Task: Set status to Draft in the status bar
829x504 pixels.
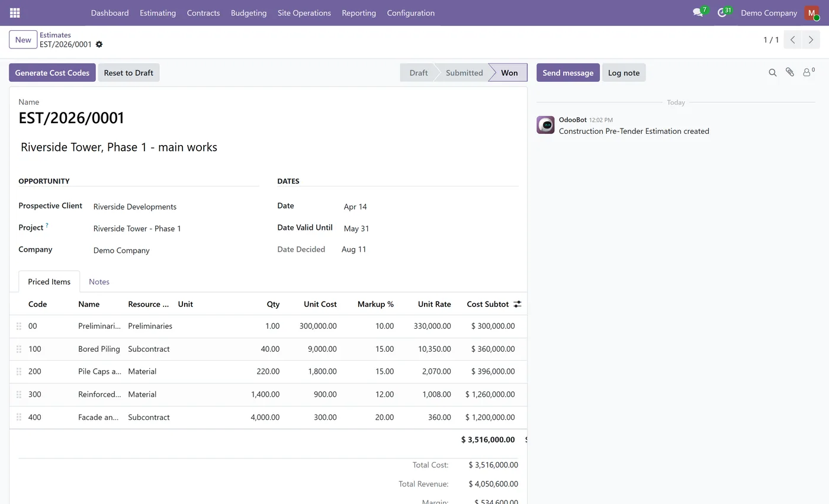Action: 418,73
